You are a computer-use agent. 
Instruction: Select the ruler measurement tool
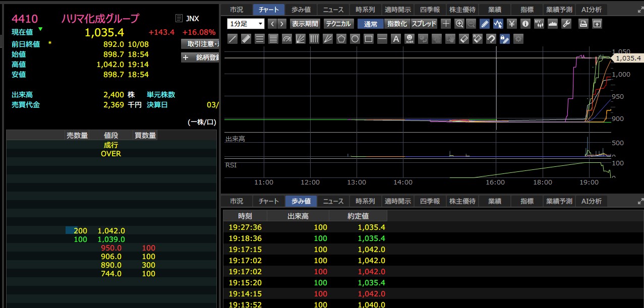tap(246, 39)
